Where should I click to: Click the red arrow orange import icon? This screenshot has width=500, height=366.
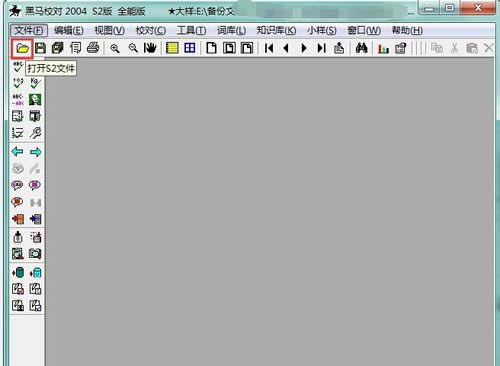pos(18,219)
